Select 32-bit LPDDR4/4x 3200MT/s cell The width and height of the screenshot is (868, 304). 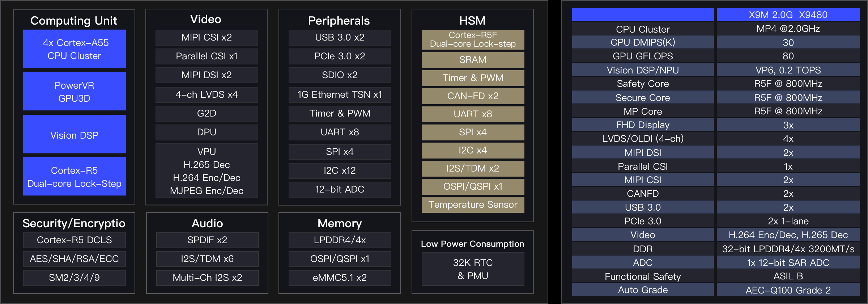(788, 249)
